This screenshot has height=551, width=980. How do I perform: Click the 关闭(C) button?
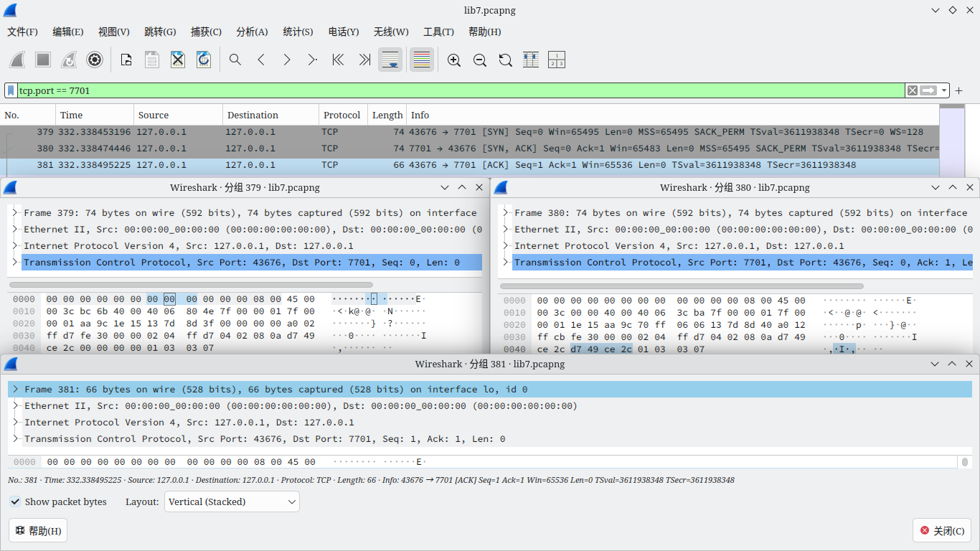point(942,531)
